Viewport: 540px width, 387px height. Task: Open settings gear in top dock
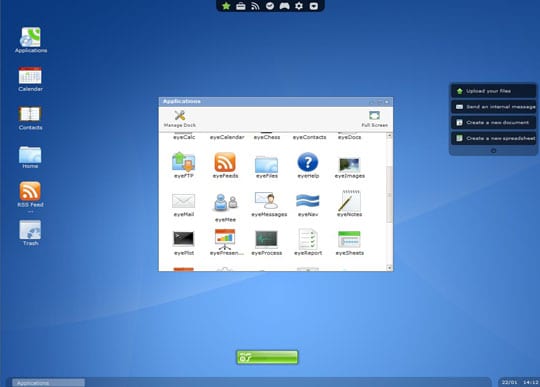point(299,6)
